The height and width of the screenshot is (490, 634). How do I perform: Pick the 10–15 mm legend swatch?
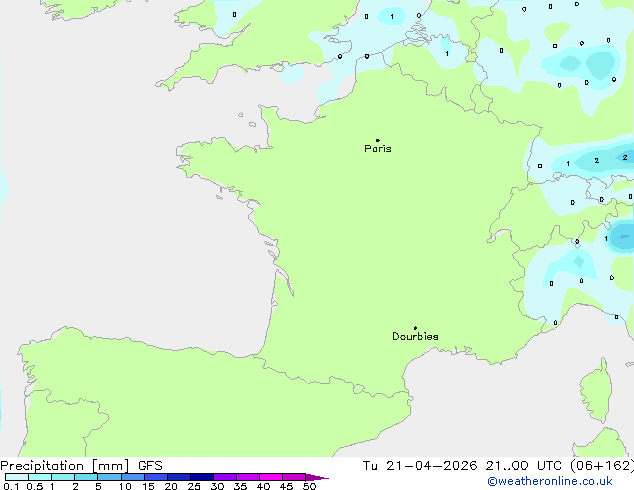[133, 477]
